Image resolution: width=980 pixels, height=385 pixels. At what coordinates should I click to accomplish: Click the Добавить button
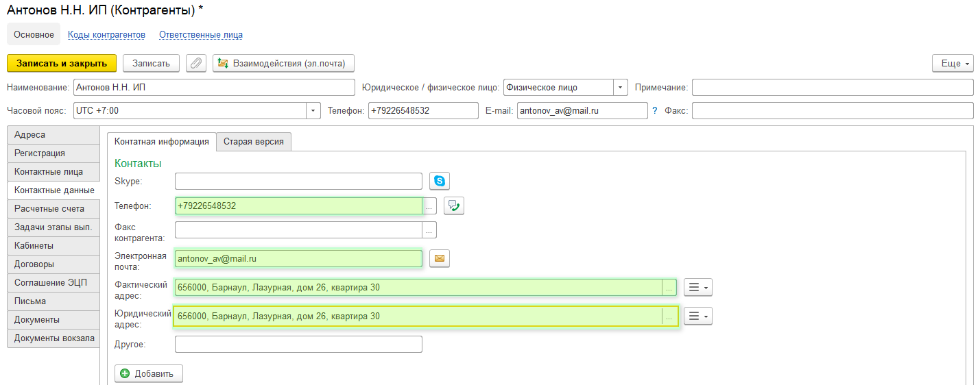click(149, 373)
